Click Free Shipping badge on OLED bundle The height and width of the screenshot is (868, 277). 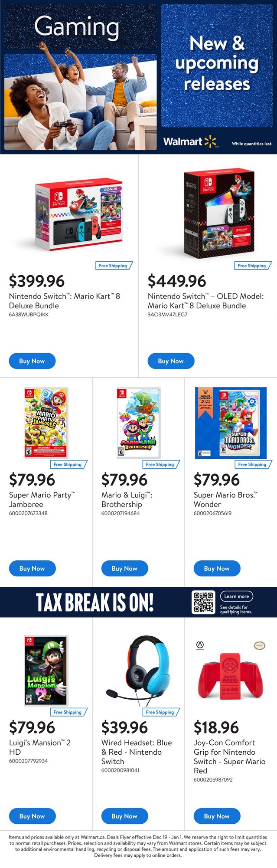tap(252, 266)
